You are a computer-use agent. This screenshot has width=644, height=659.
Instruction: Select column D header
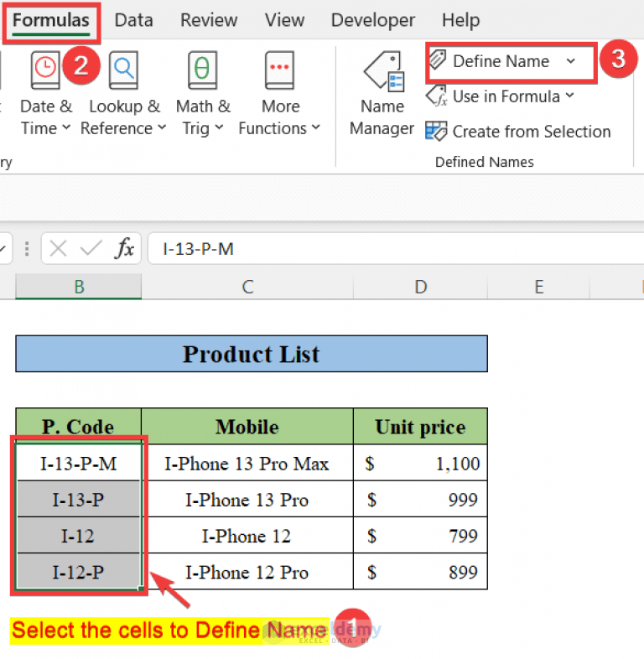420,287
